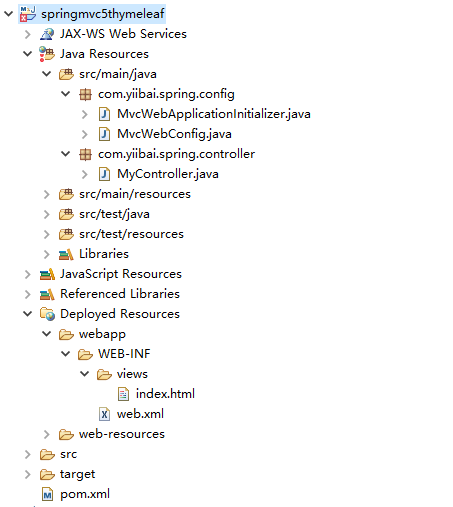Click the web.xml file icon

coord(104,414)
